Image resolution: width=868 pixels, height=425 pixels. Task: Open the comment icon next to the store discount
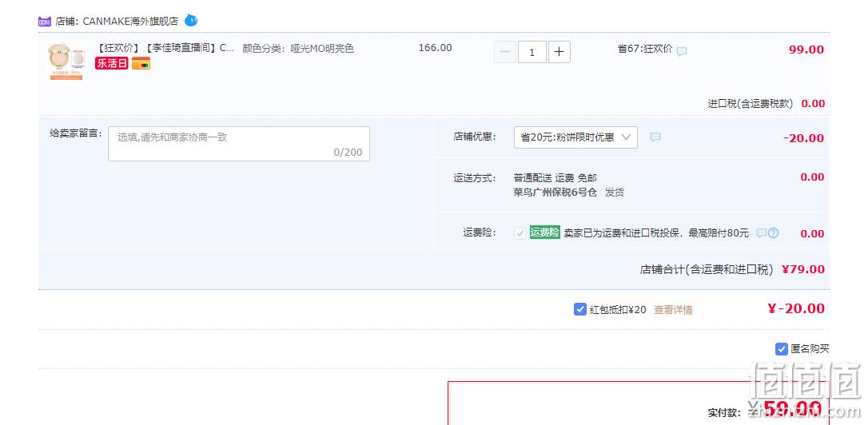coord(655,137)
